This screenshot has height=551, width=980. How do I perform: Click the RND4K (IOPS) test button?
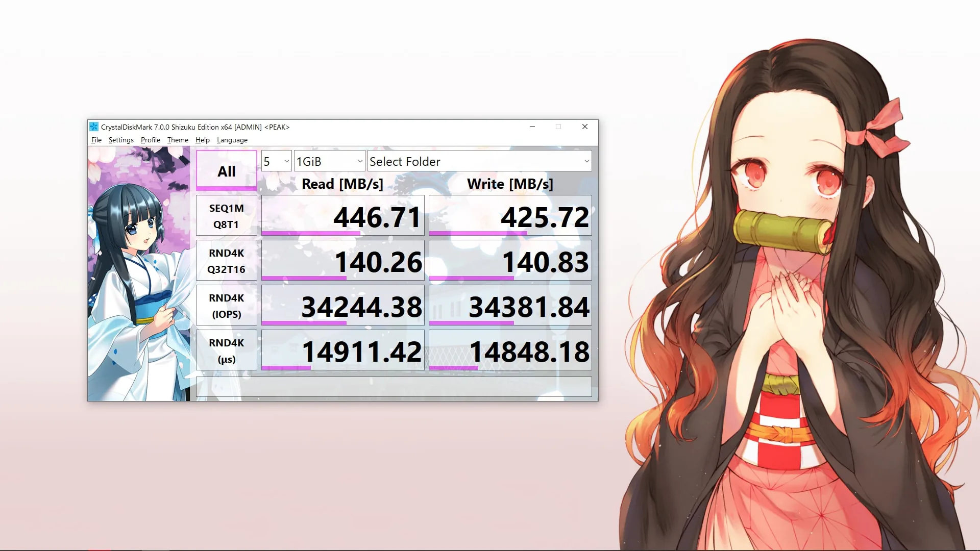pos(227,305)
